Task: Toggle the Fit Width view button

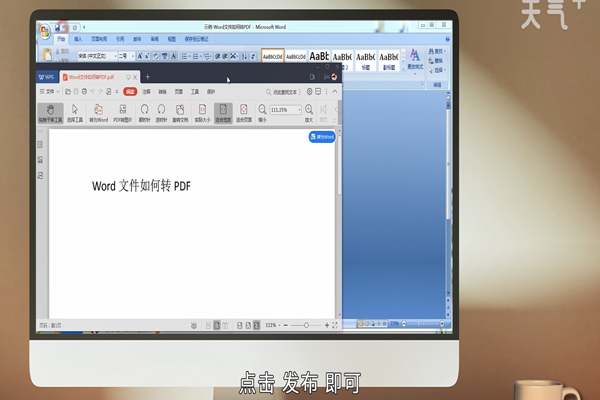Action: click(x=223, y=113)
